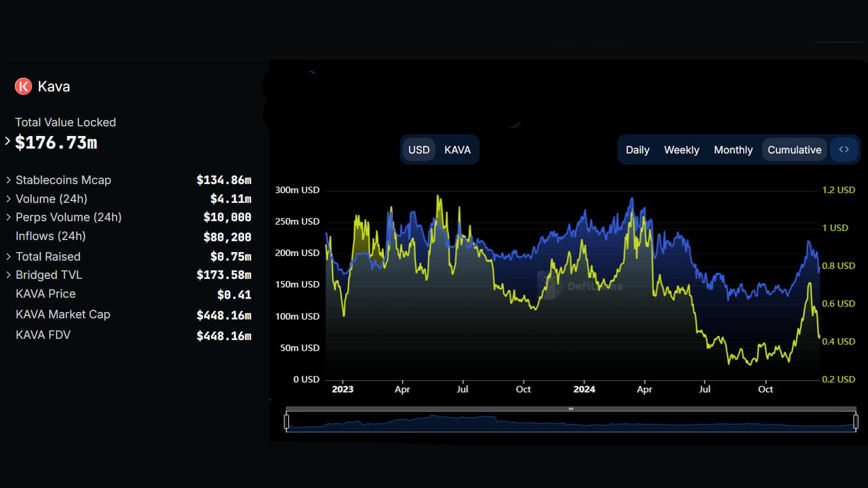The height and width of the screenshot is (488, 868).
Task: Click the 300m USD axis label
Action: click(x=297, y=190)
